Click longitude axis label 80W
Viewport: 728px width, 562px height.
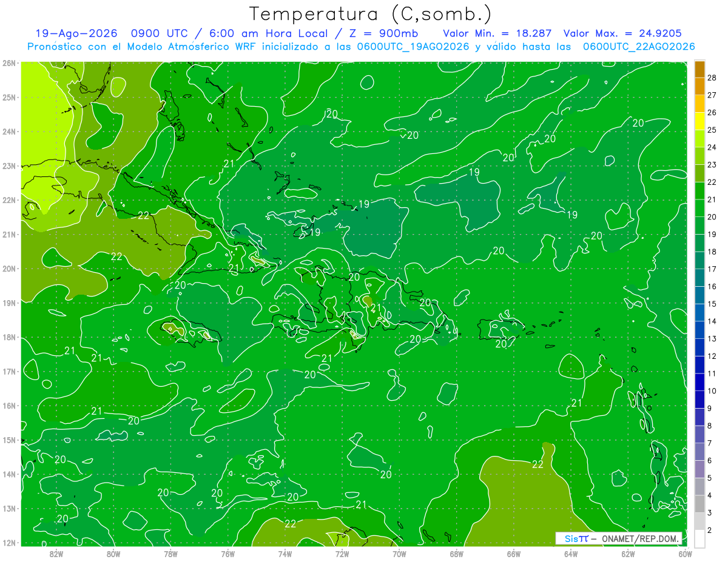click(113, 554)
